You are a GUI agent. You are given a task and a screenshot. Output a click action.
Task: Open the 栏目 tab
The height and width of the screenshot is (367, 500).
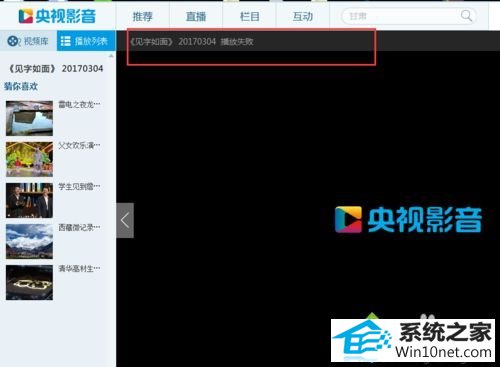tap(249, 16)
